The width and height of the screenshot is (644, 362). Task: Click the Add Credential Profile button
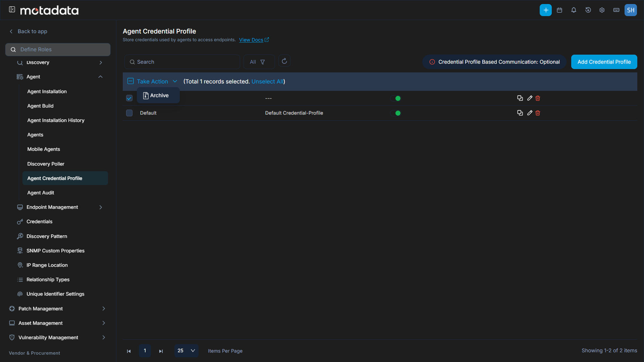(604, 62)
